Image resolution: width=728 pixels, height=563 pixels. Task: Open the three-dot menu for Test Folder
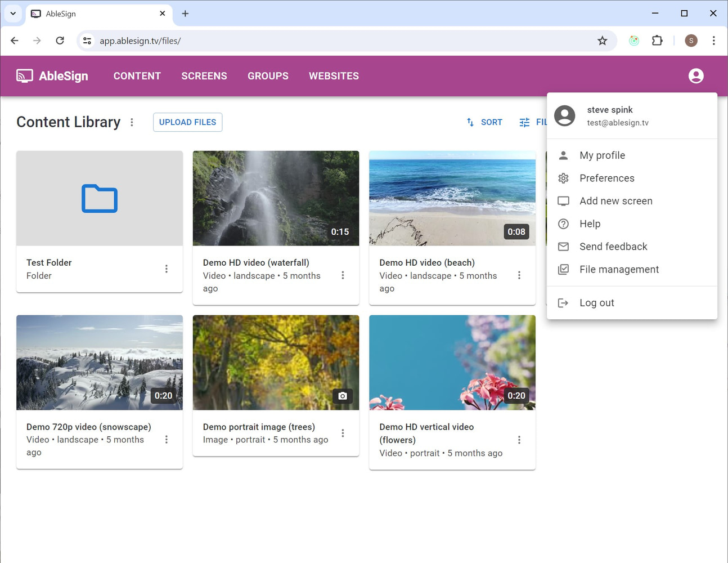tap(167, 269)
